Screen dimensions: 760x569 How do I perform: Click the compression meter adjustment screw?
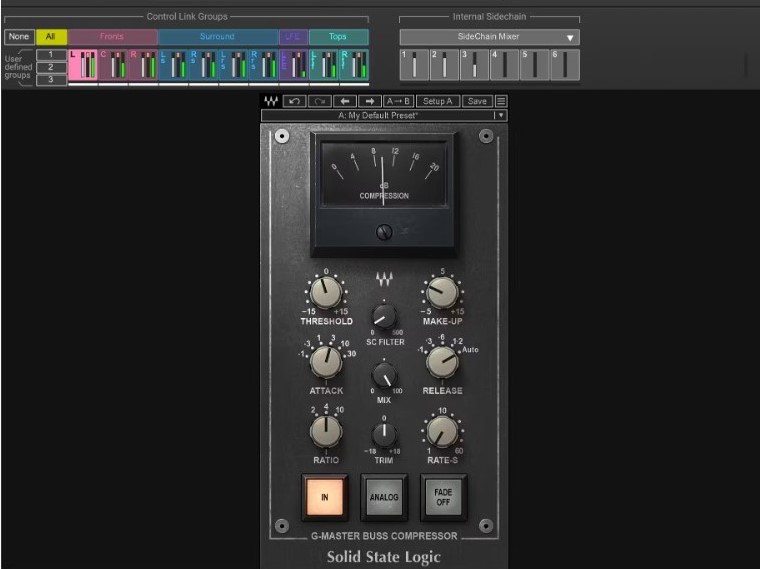pyautogui.click(x=384, y=232)
